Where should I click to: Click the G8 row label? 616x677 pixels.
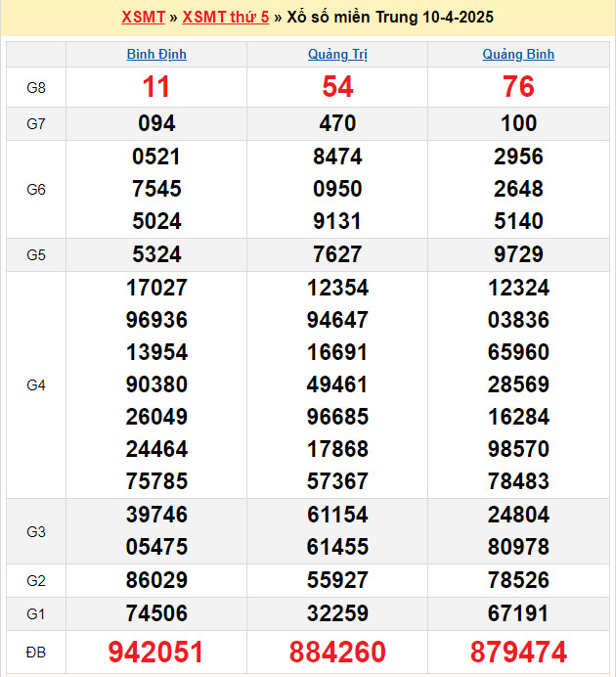pos(36,88)
